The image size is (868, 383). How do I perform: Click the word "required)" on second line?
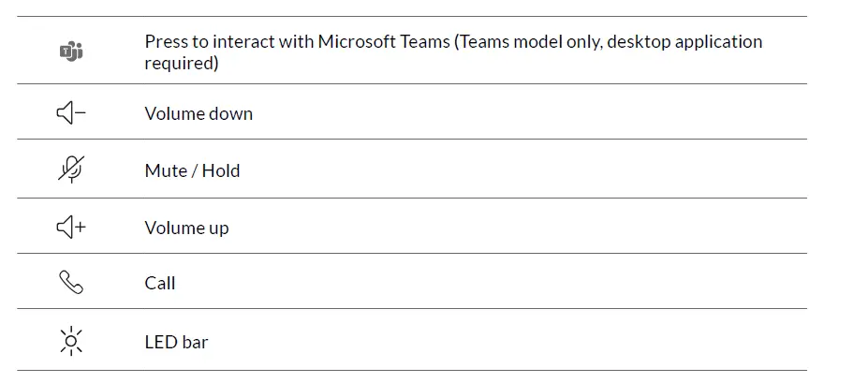(x=182, y=64)
